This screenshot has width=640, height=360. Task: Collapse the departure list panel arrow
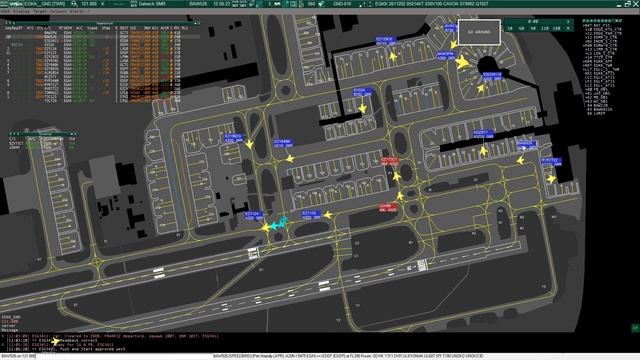(196, 23)
